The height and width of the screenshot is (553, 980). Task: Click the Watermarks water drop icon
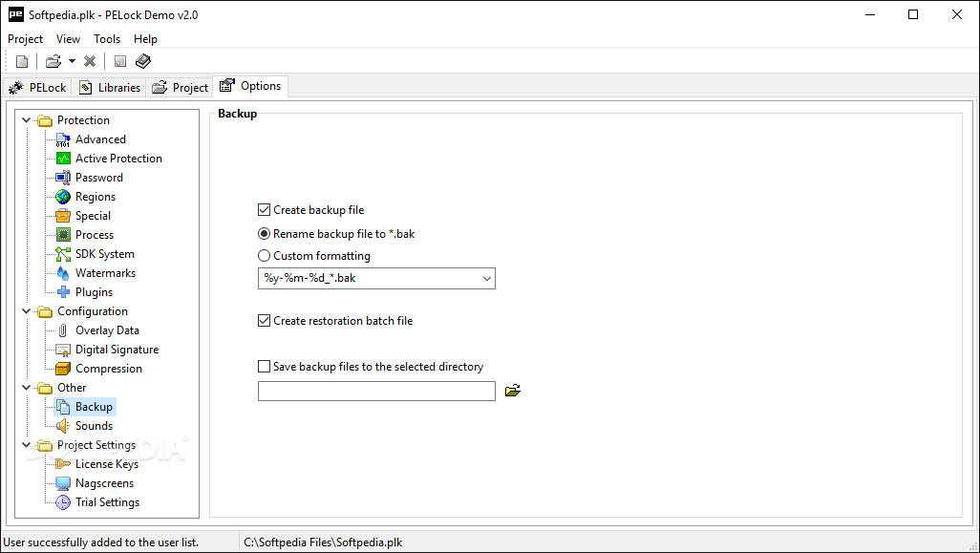[63, 273]
